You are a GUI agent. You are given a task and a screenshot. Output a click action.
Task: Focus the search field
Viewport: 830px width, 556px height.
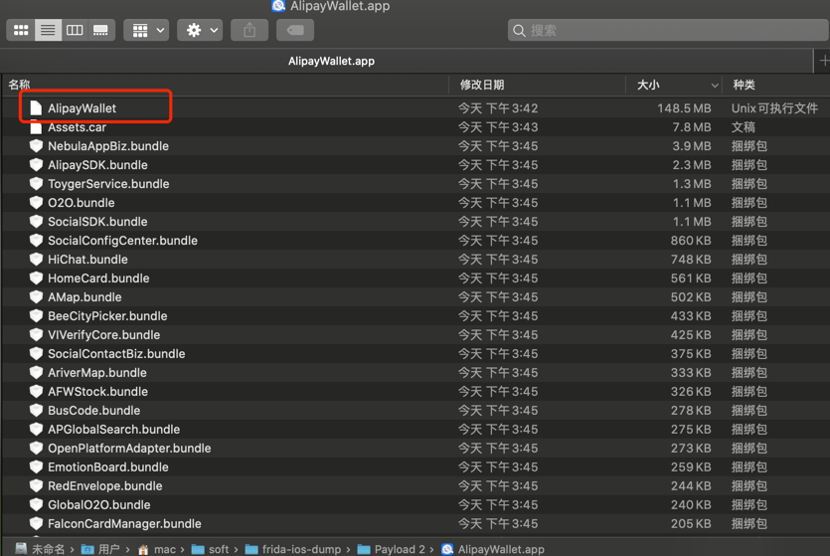click(668, 30)
